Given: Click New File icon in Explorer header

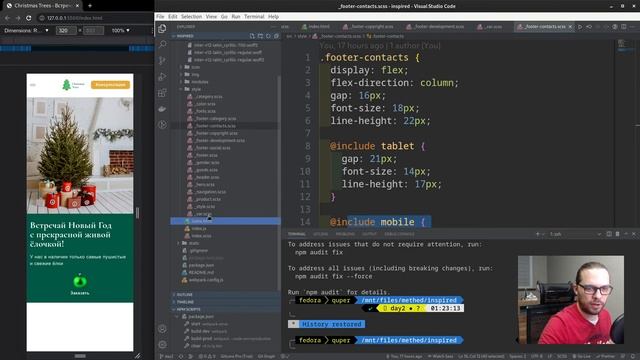Looking at the screenshot, I should pyautogui.click(x=252, y=36).
